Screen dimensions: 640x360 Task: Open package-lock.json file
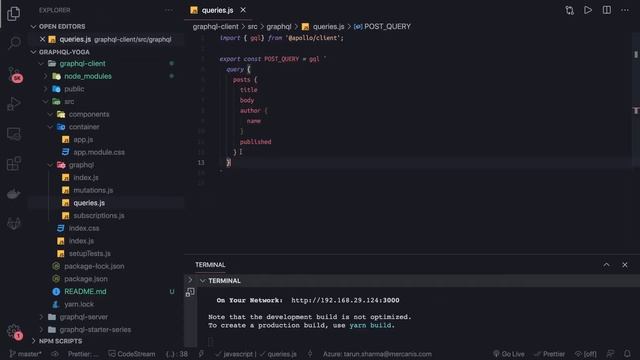click(x=94, y=266)
